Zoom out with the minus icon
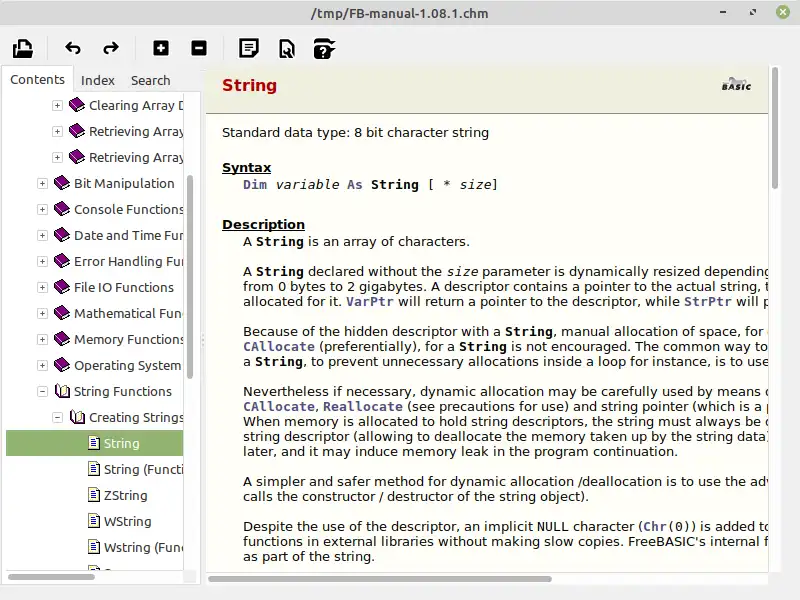This screenshot has height=600, width=800. (x=199, y=48)
